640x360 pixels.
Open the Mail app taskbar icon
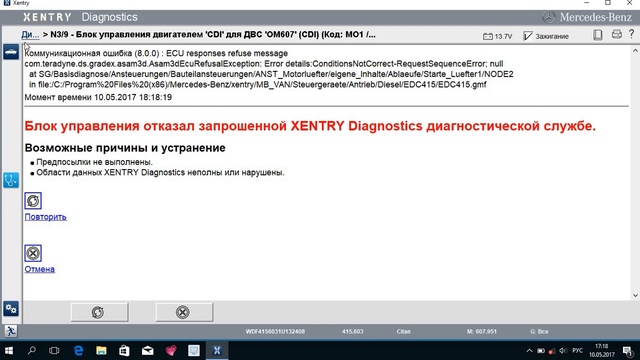[x=148, y=351]
